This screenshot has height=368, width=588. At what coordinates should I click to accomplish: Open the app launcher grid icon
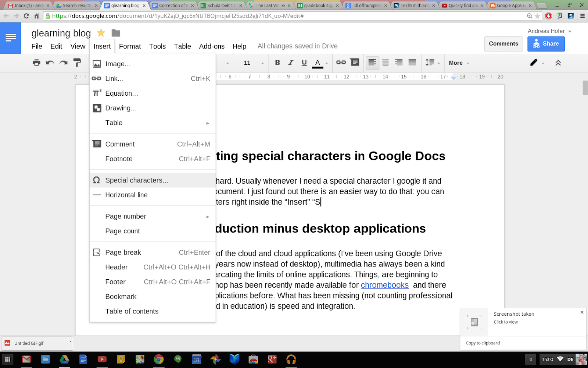click(x=7, y=359)
